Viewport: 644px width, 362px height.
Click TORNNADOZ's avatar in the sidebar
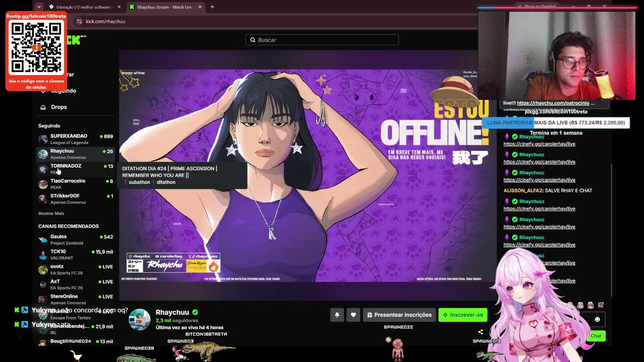click(x=43, y=169)
